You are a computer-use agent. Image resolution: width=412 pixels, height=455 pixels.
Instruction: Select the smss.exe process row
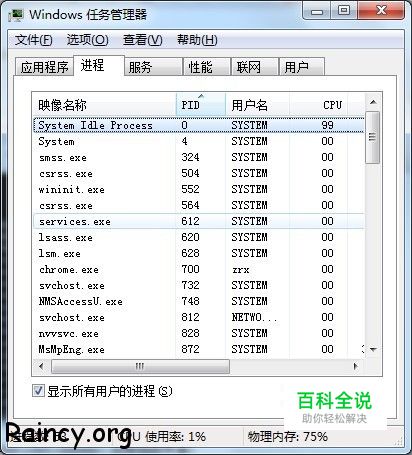[199, 157]
